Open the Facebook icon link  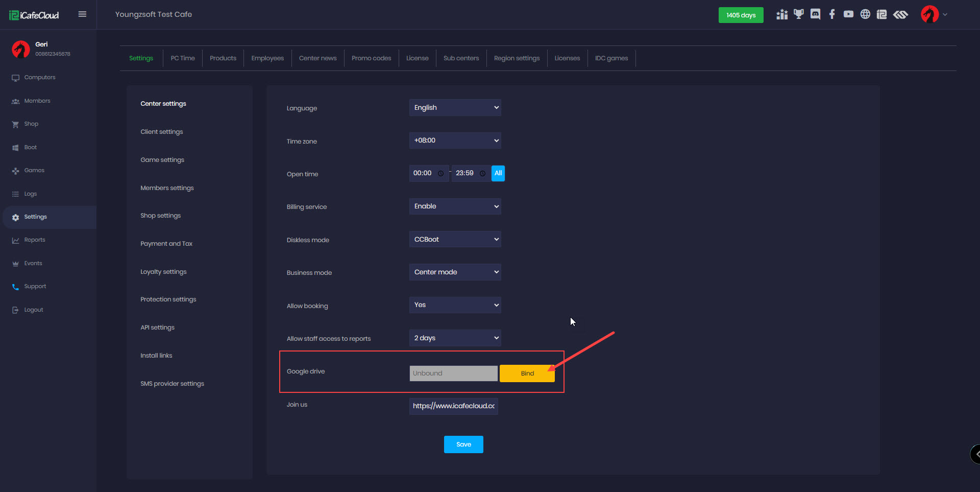point(832,14)
